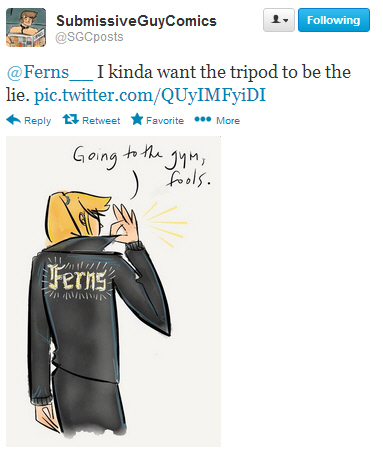Open the user actions dropdown by the person icon

[279, 20]
